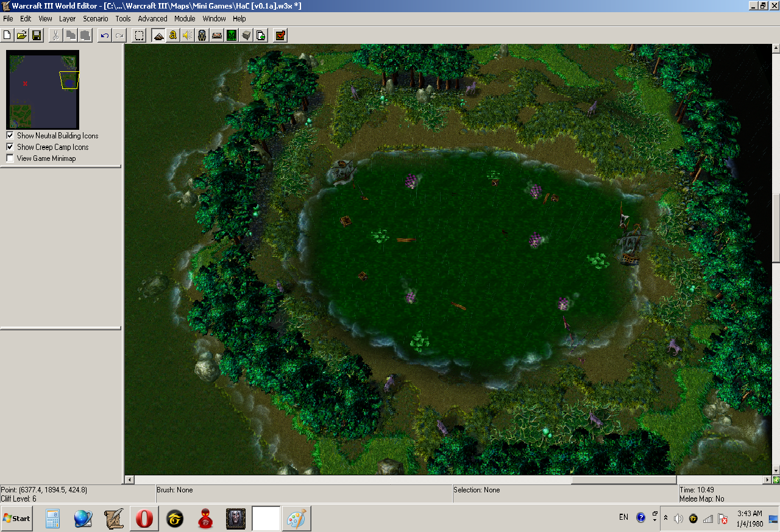Open the globe browser taskbar icon
Screen dimensions: 780x532
tap(83, 519)
